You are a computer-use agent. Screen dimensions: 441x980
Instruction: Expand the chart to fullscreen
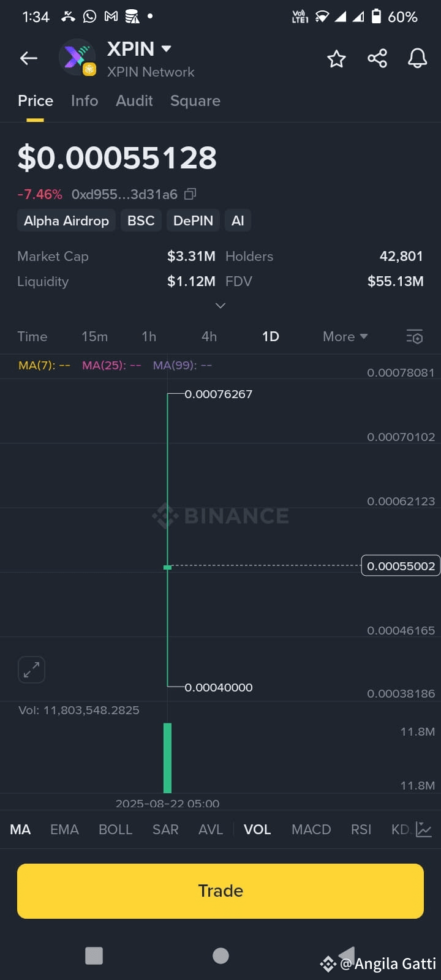pos(32,669)
